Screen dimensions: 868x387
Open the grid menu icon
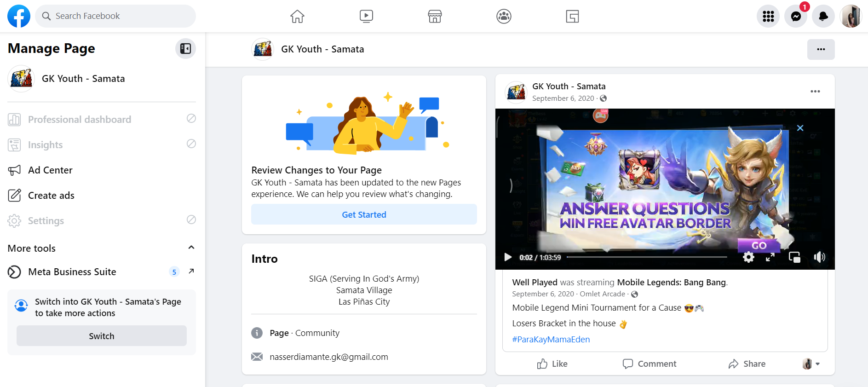(768, 17)
